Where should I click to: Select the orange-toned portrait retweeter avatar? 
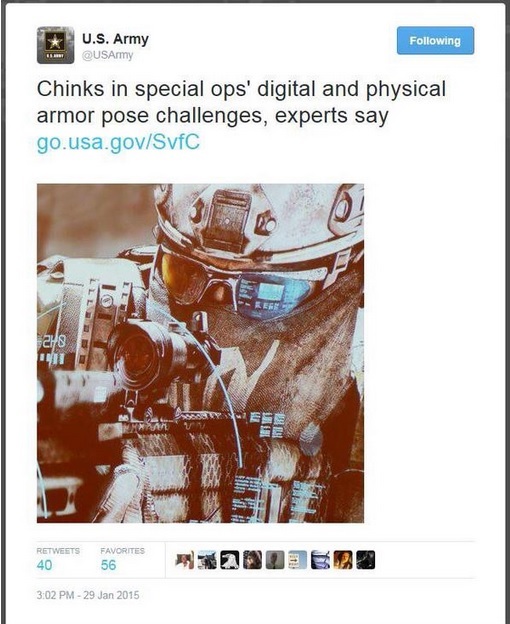coord(343,560)
